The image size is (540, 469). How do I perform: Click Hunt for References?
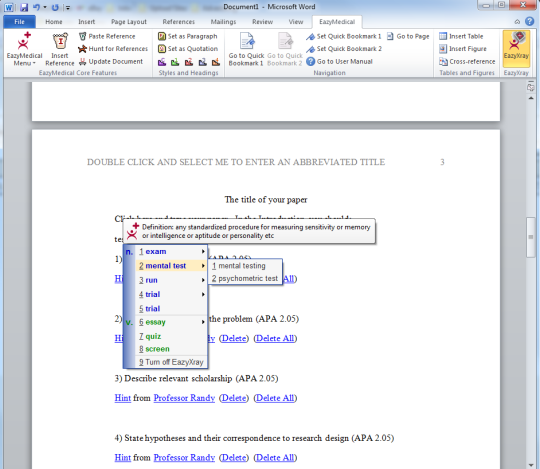113,49
